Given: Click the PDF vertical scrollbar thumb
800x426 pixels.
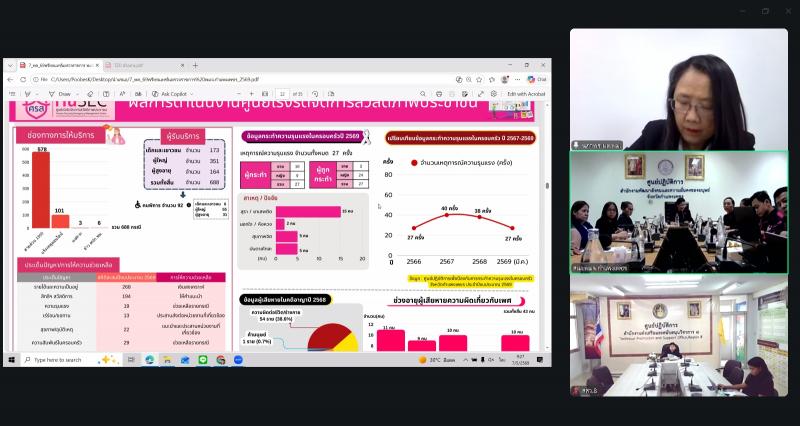Looking at the screenshot, I should [x=547, y=186].
